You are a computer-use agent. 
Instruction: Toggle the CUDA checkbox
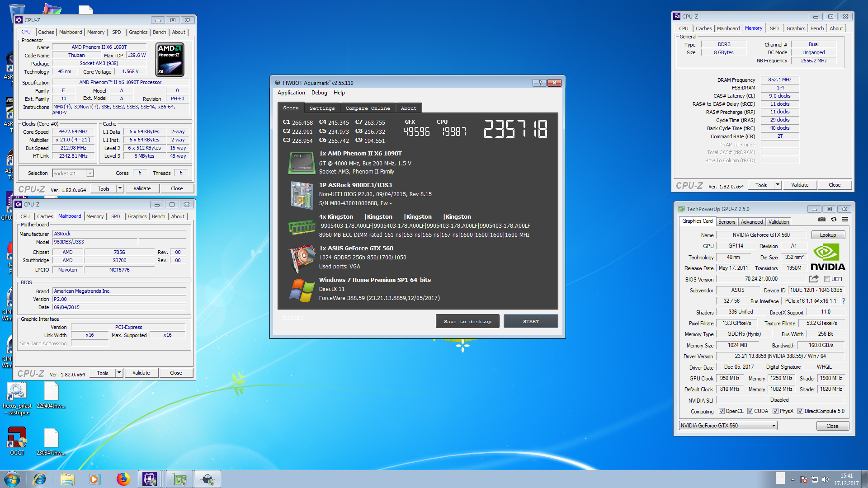(750, 411)
